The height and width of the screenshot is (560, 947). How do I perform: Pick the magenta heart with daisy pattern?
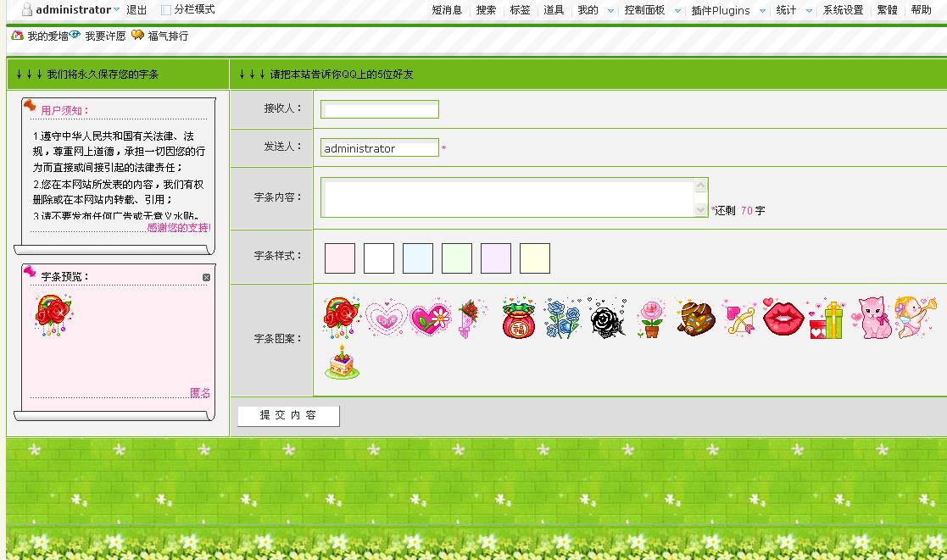430,318
